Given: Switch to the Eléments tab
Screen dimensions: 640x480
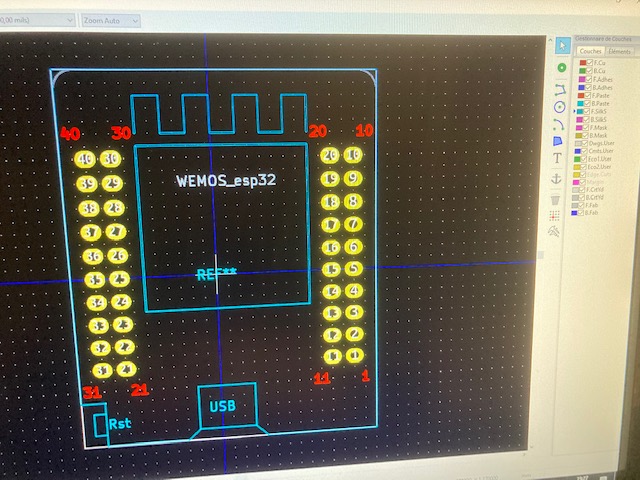Looking at the screenshot, I should tap(620, 51).
